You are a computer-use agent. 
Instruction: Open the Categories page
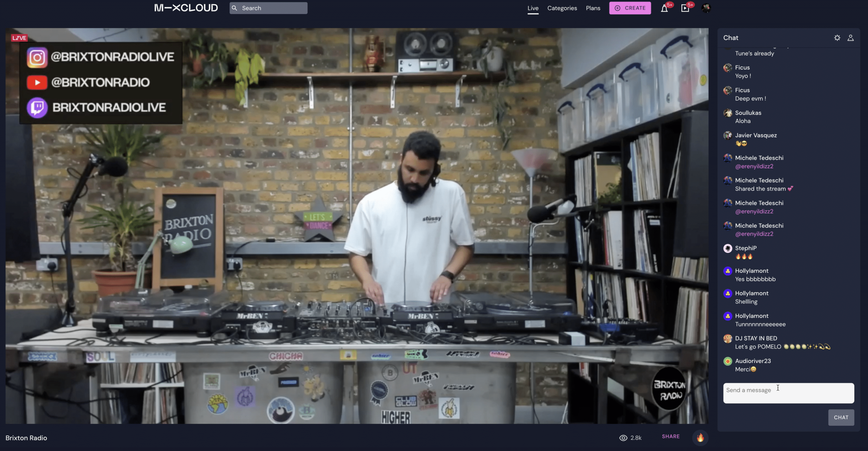pos(562,8)
